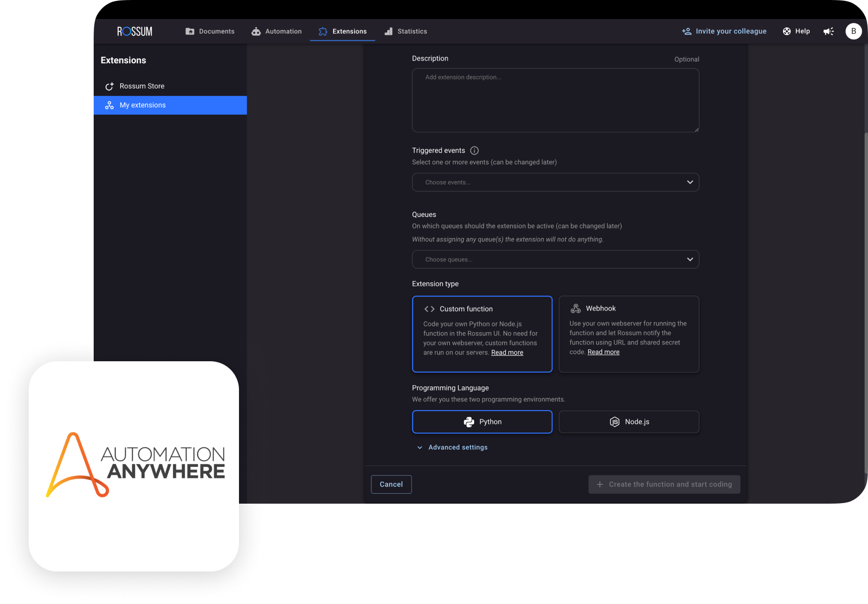Click the Documents folder icon
This screenshot has width=868, height=604.
pos(190,32)
